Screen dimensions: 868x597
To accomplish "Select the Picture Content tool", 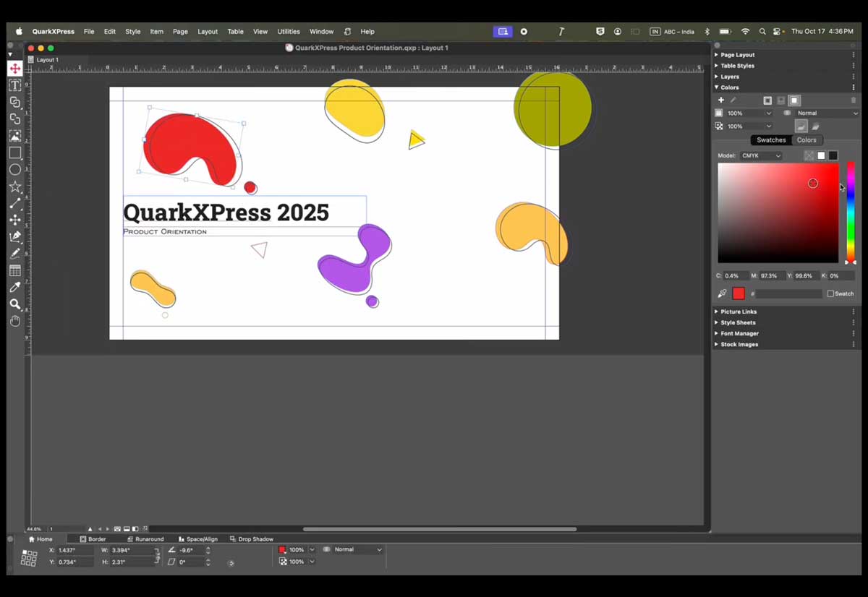I will coord(14,136).
